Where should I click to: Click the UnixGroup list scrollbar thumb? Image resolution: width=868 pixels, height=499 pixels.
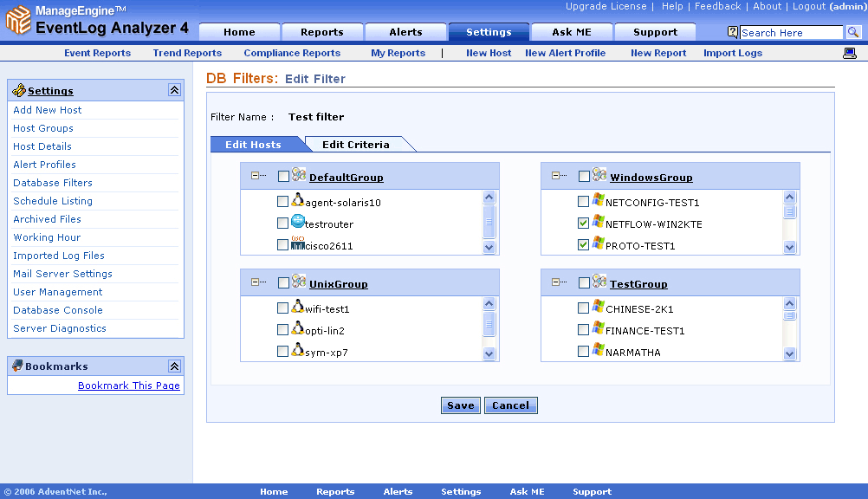point(489,324)
